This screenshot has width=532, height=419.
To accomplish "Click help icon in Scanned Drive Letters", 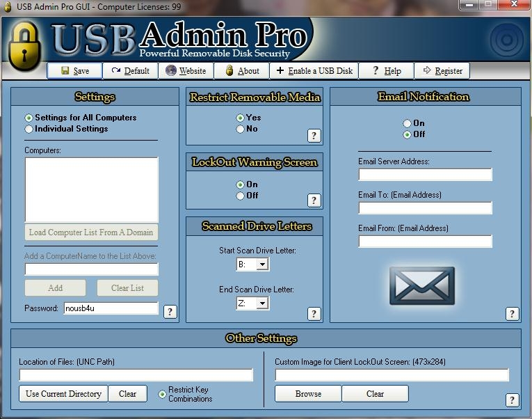I will pyautogui.click(x=314, y=313).
